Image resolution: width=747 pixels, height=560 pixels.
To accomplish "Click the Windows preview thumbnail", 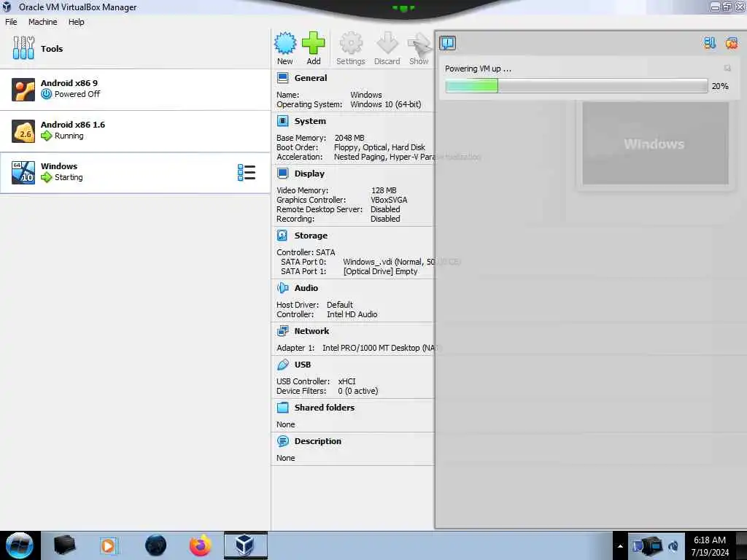I will (x=655, y=144).
